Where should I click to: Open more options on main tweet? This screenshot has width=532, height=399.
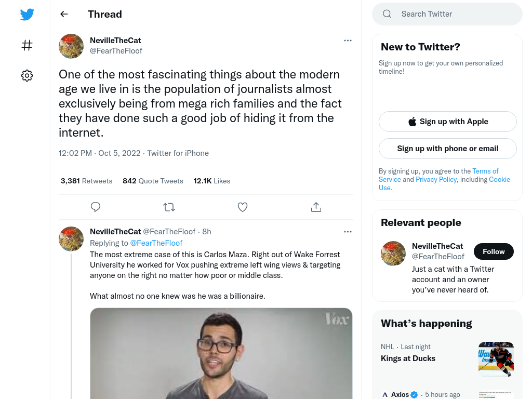tap(348, 41)
